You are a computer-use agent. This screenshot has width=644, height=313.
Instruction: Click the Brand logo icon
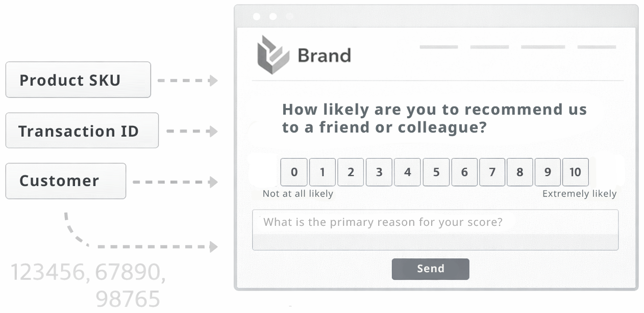pos(274,54)
